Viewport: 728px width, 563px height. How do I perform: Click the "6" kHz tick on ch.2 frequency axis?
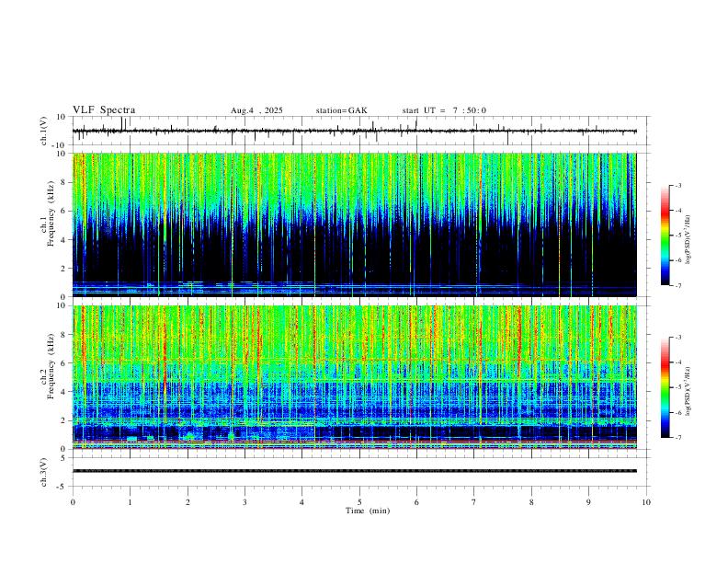click(64, 362)
